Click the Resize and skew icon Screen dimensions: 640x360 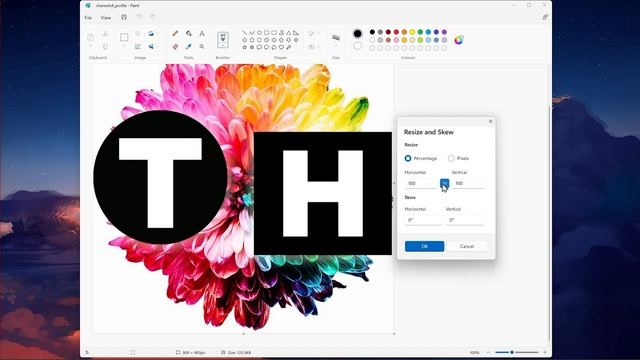(138, 47)
